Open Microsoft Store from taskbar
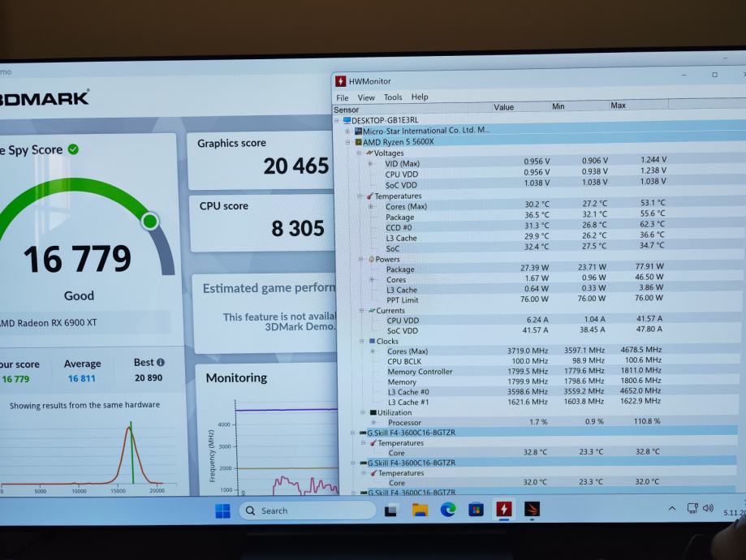The image size is (746, 560). click(476, 510)
